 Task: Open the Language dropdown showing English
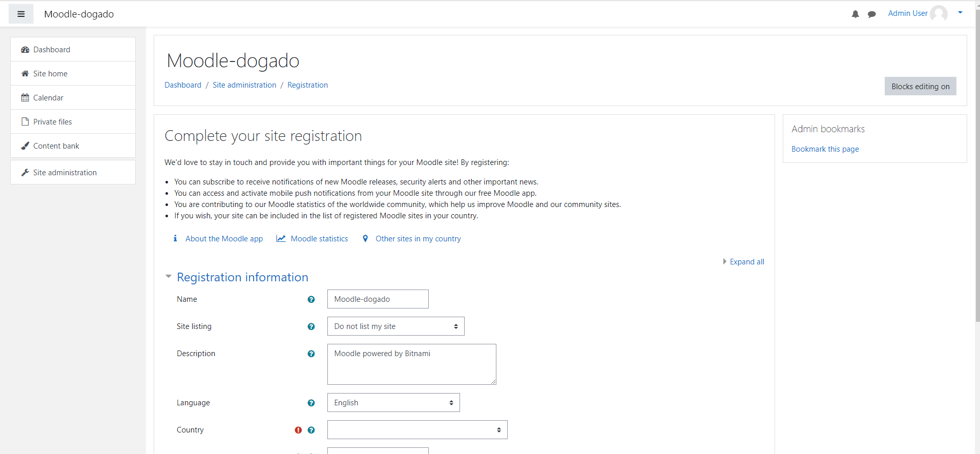point(393,403)
